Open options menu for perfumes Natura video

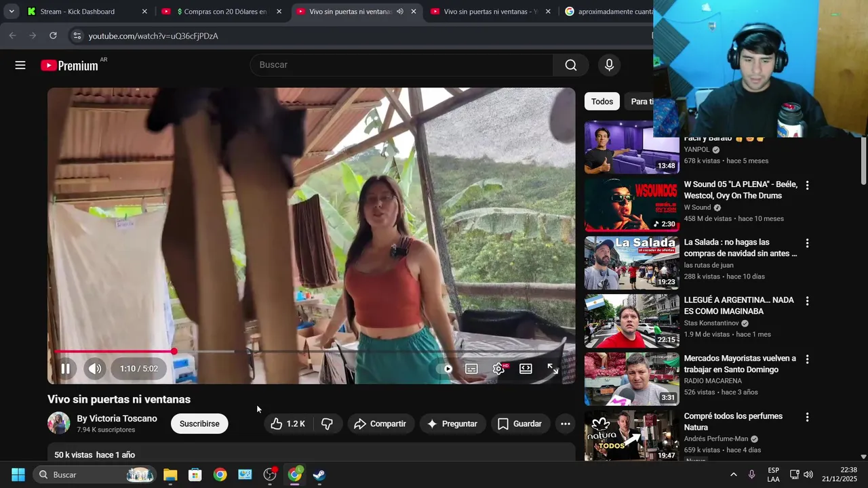tap(807, 417)
